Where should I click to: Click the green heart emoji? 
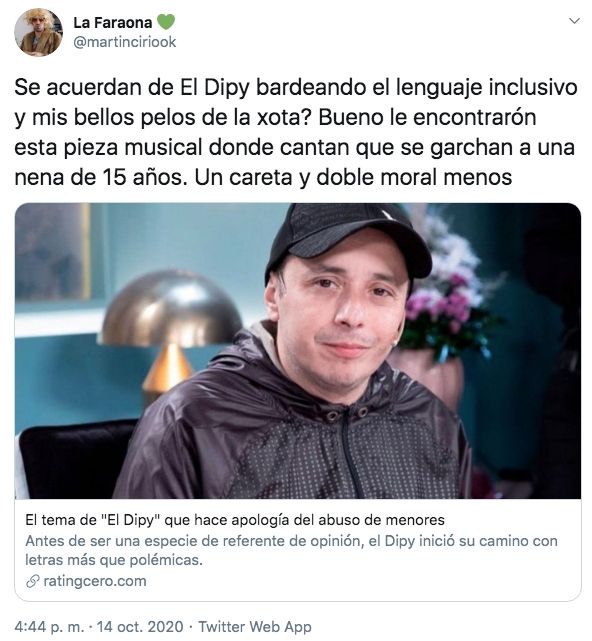click(166, 22)
